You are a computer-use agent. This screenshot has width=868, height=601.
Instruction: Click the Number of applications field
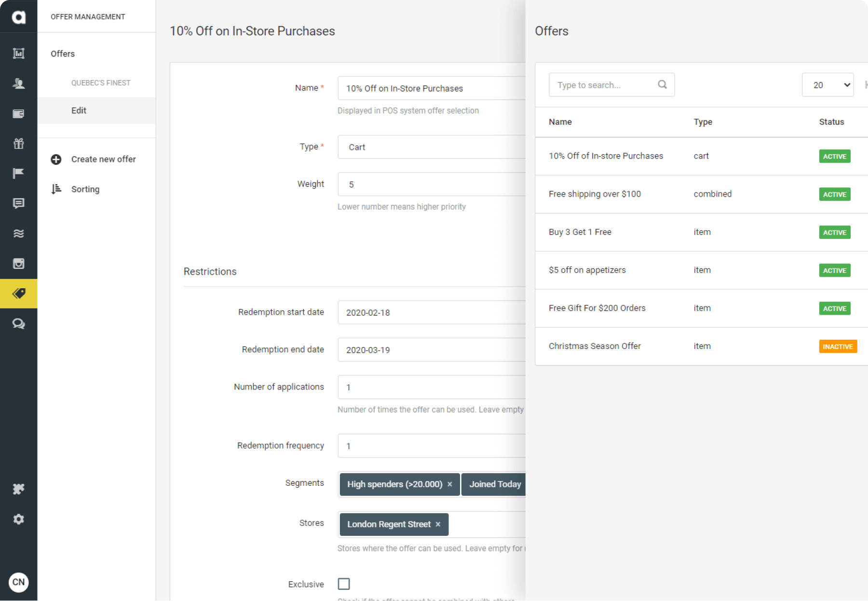(432, 387)
